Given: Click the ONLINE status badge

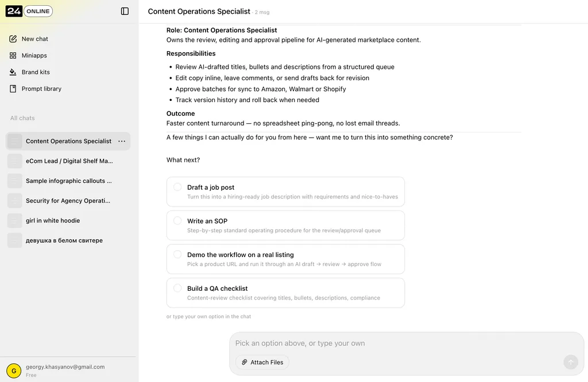Looking at the screenshot, I should point(38,11).
